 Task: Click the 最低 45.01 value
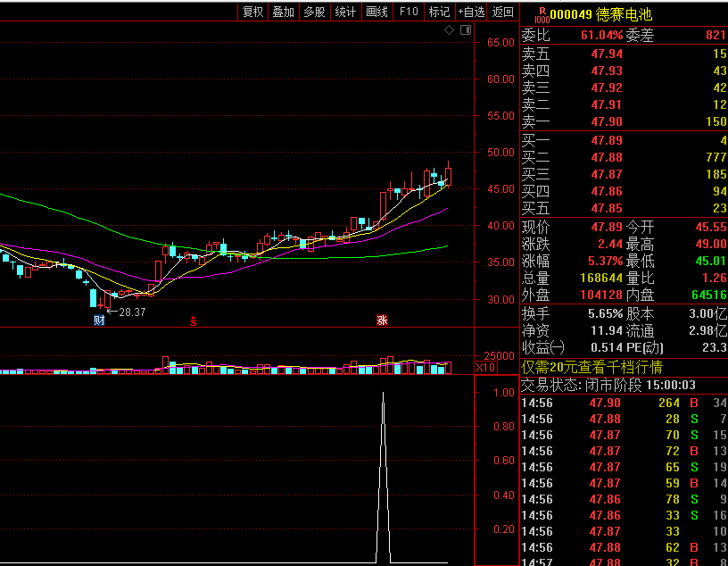coord(711,262)
